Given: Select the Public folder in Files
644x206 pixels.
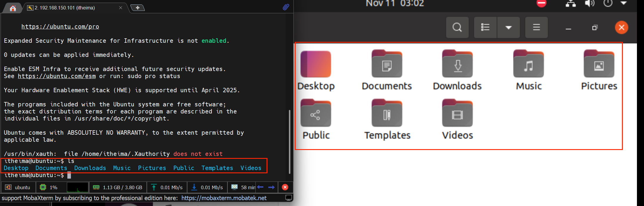Looking at the screenshot, I should [x=316, y=120].
